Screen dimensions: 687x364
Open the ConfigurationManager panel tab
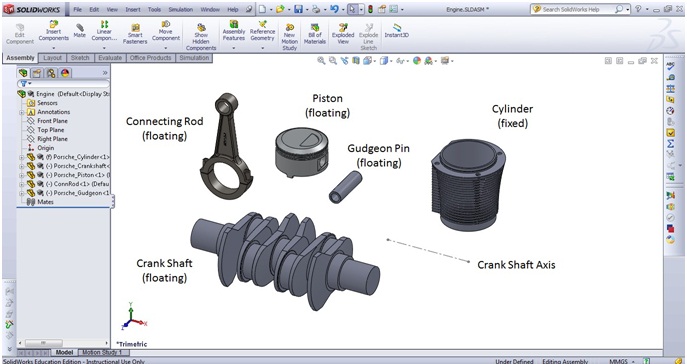pos(51,73)
